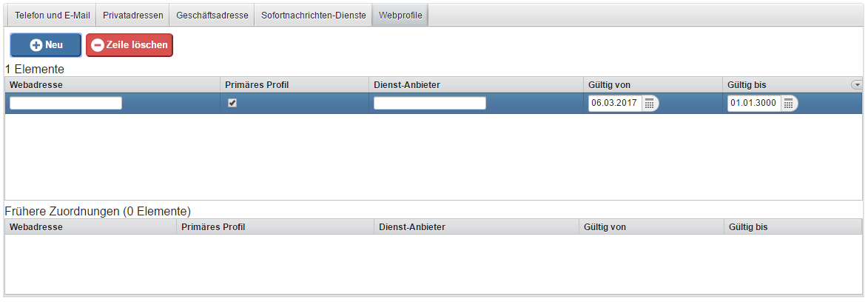Open the Privatadressen tab

click(133, 16)
